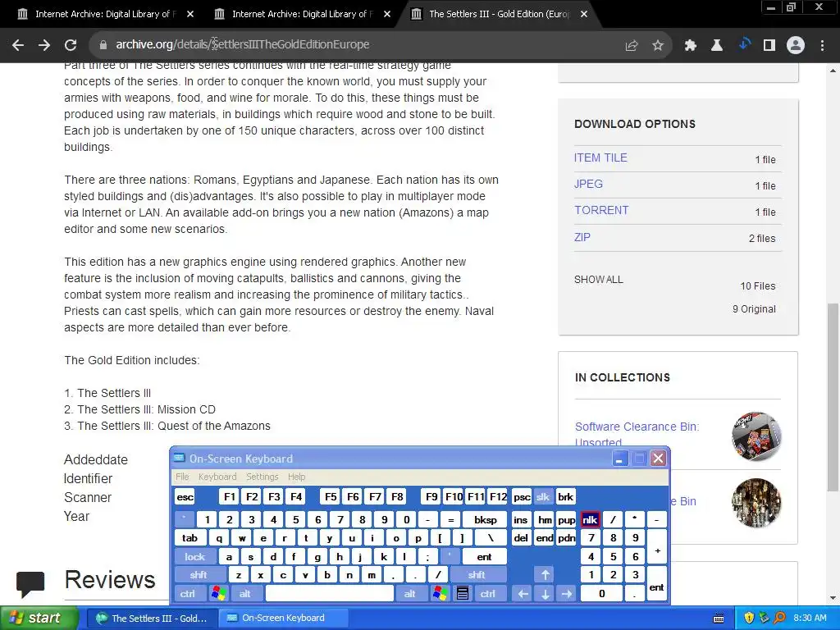Screen dimensions: 840x630
Task: Click the page vertical scrollbar thumb
Action: point(833,397)
